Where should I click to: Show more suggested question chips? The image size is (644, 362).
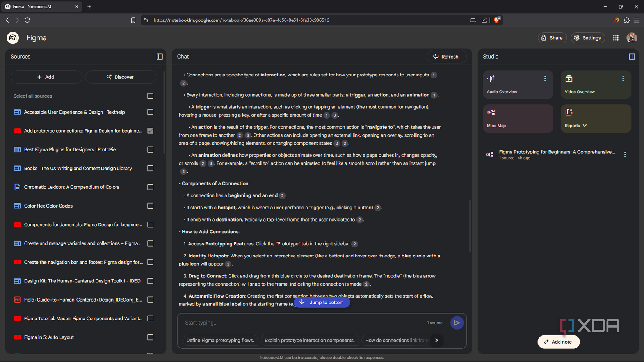[x=436, y=340]
